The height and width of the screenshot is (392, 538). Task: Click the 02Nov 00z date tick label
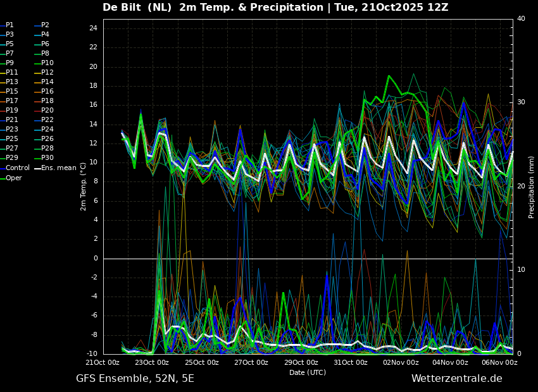pos(400,363)
